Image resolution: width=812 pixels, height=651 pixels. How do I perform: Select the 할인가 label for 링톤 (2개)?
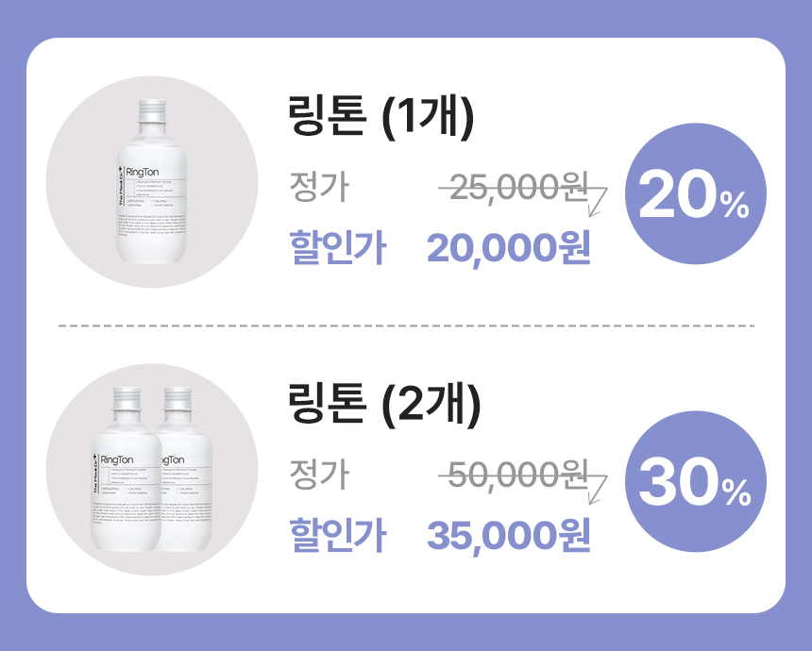pos(337,535)
